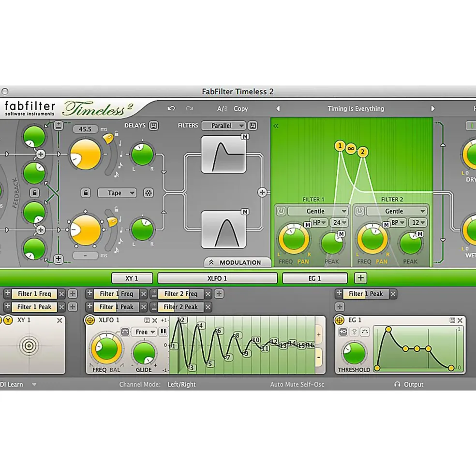Open the Tape delay mode dropdown
Image resolution: width=476 pixels, height=476 pixels.
coord(117,193)
